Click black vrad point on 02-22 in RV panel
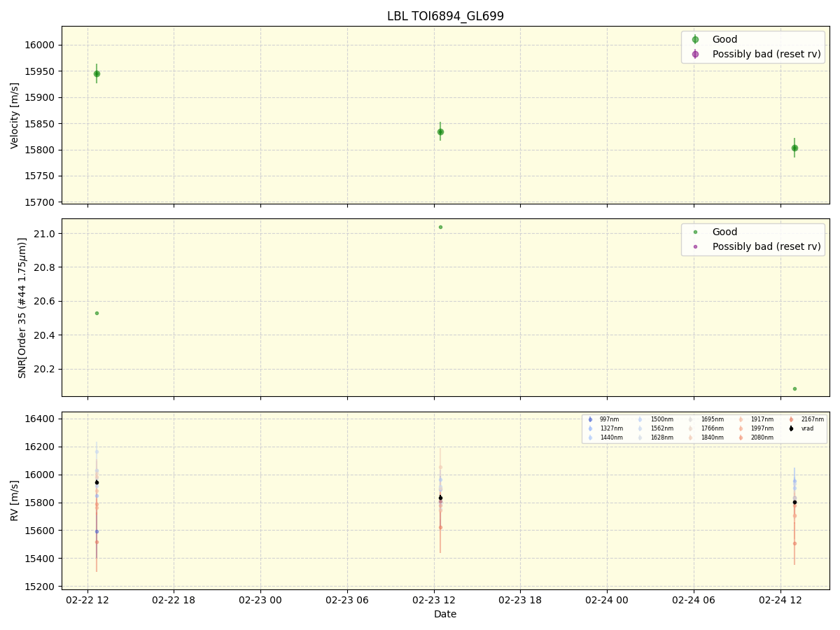The height and width of the screenshot is (630, 840). (97, 482)
